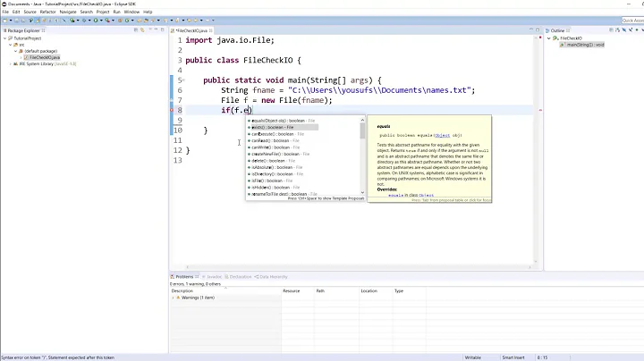Image resolution: width=644 pixels, height=361 pixels.
Task: Toggle Hide Fields in Outline toolbar
Action: (624, 30)
